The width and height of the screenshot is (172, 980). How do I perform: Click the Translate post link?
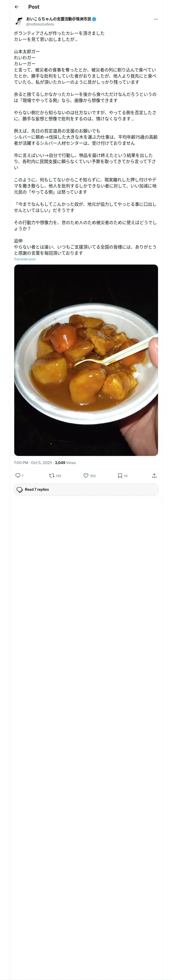coord(24,259)
